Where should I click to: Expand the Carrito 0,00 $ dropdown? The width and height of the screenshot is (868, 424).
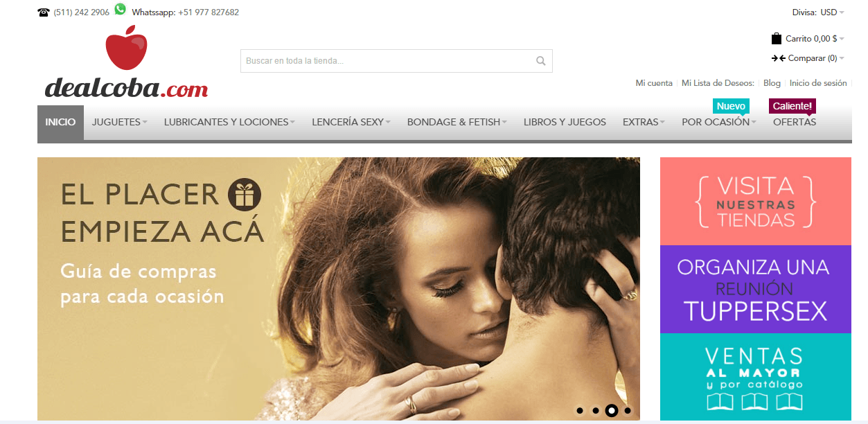[815, 39]
